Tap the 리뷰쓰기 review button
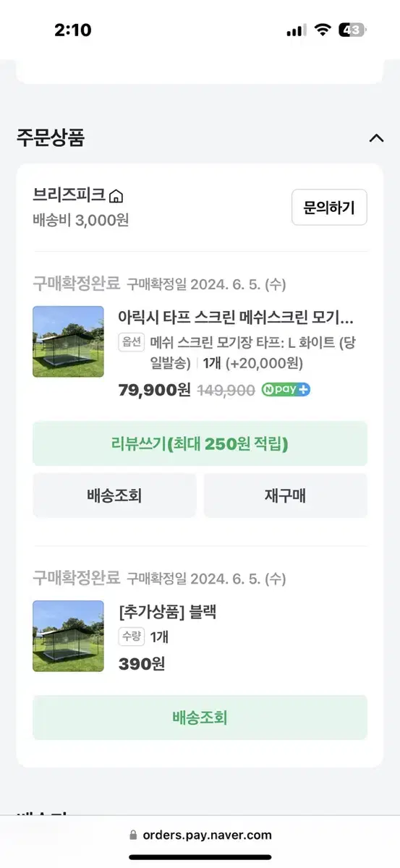This screenshot has width=400, height=868. (200, 443)
